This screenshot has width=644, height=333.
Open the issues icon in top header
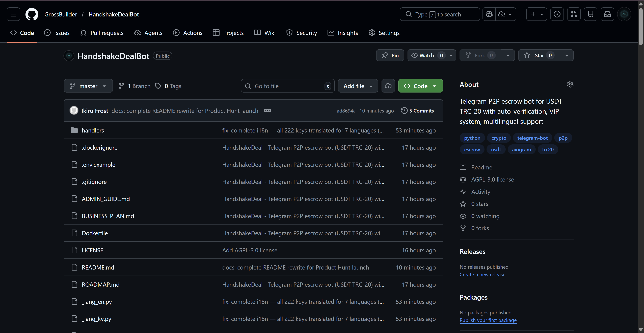(557, 14)
